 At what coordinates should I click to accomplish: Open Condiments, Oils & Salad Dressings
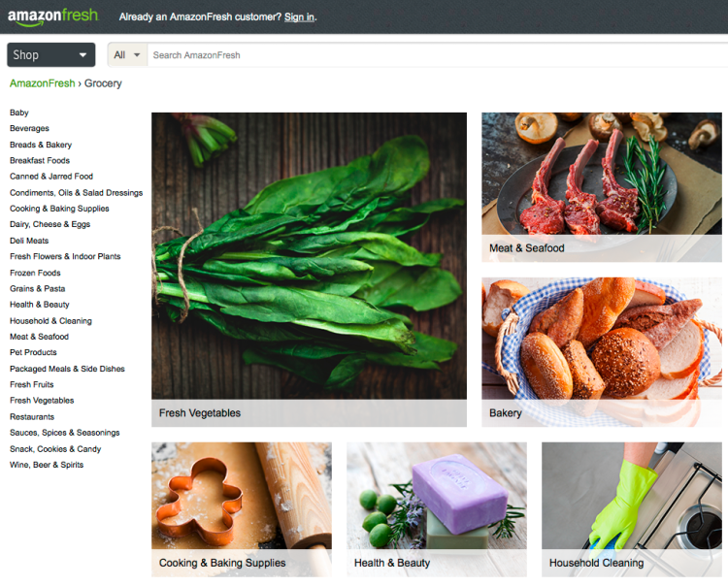[76, 192]
